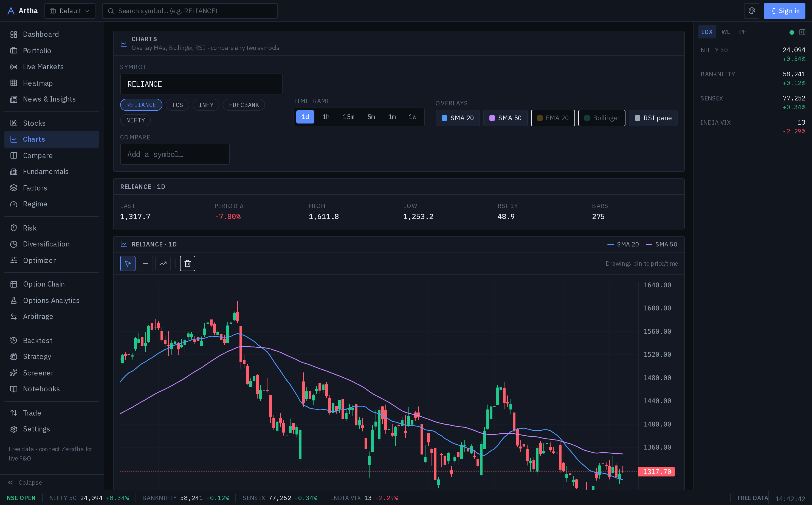The height and width of the screenshot is (505, 812).
Task: Select the 1h timeframe
Action: [x=326, y=117]
